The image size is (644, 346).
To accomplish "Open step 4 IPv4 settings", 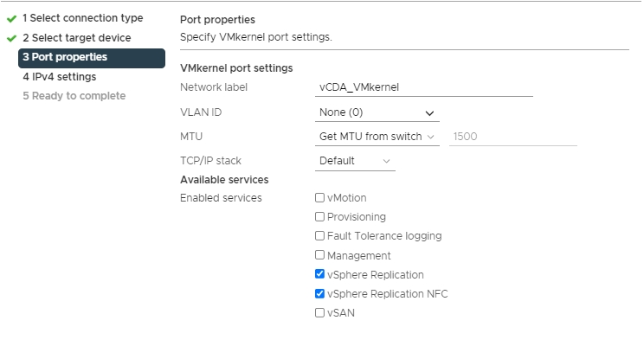I will pyautogui.click(x=59, y=77).
